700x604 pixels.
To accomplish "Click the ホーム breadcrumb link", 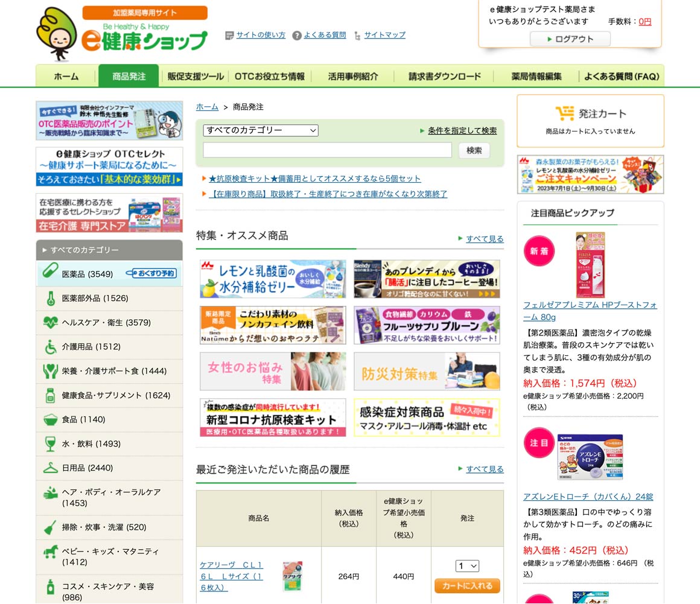I will point(207,107).
